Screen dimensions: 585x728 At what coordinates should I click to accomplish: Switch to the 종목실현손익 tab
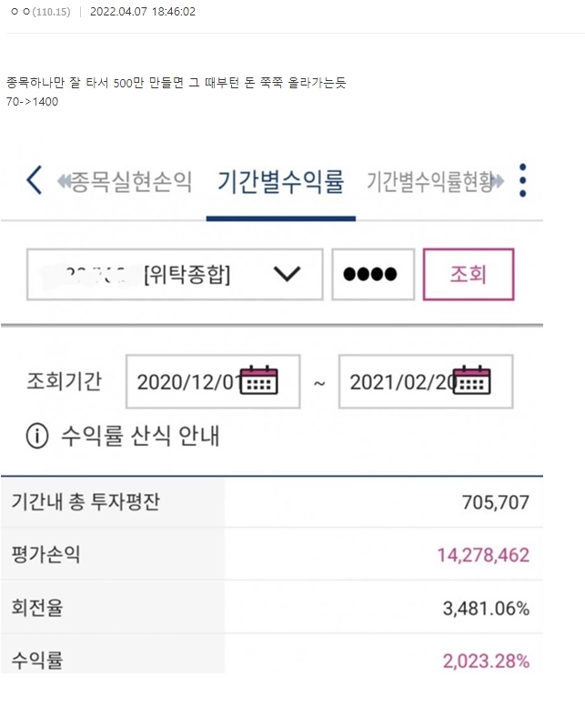click(x=126, y=181)
